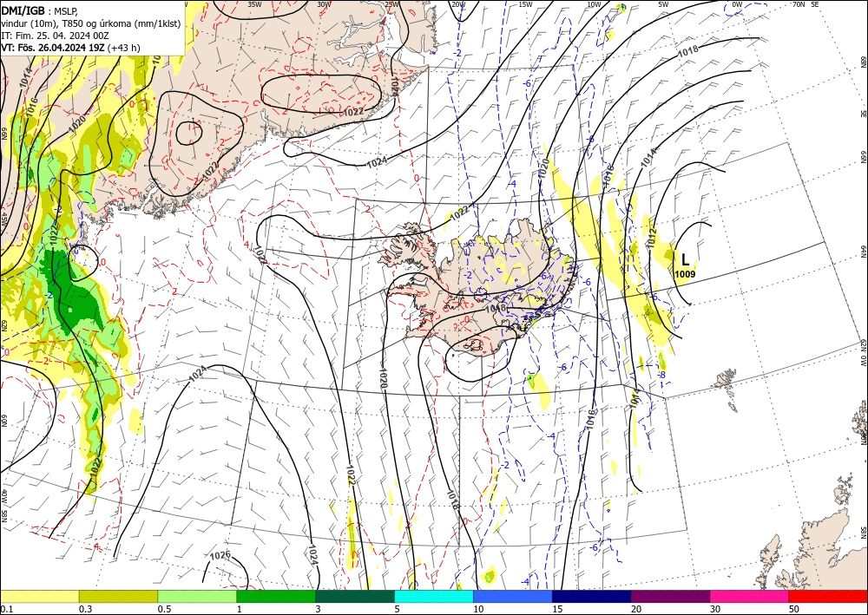Screen dimensions: 868x615
Task: Click the olive 0.3–0.5 legend swatch
Action: (118, 596)
